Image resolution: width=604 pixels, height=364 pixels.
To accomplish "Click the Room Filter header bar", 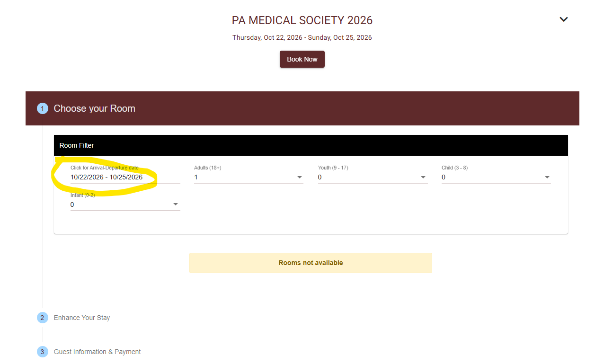I will point(311,145).
